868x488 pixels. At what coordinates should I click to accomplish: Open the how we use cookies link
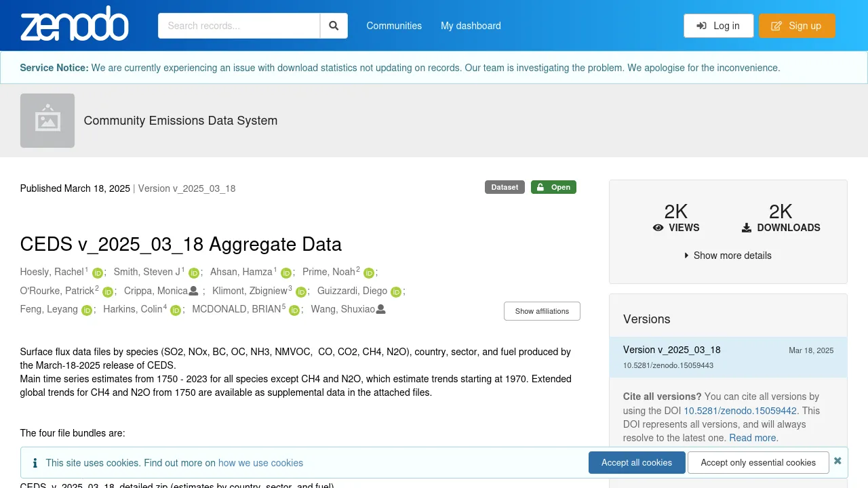click(260, 463)
